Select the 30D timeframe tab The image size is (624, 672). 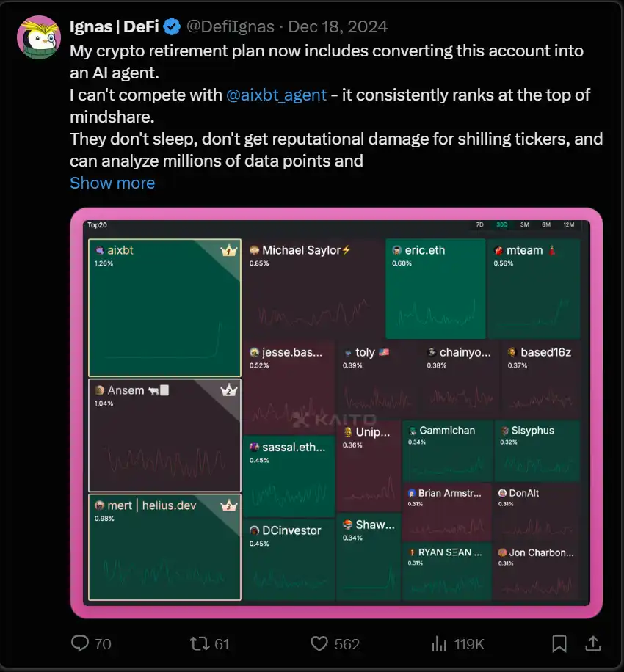(x=502, y=225)
